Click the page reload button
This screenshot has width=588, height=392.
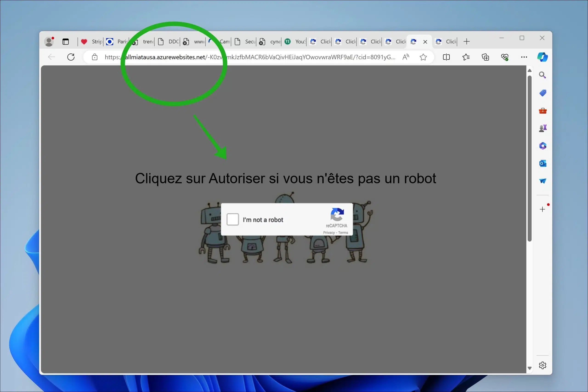[x=71, y=57]
